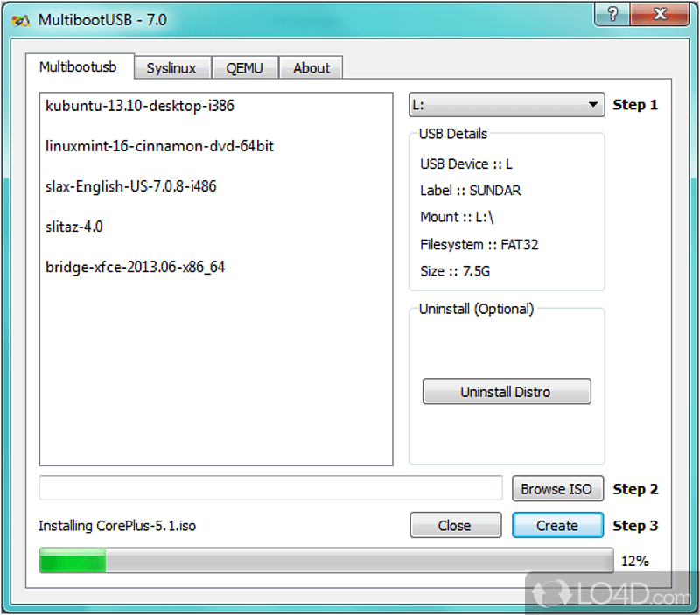Screen dimensions: 700x615
Task: Select bridge-xfce-2013.06-x86_64 entry
Action: (x=136, y=267)
